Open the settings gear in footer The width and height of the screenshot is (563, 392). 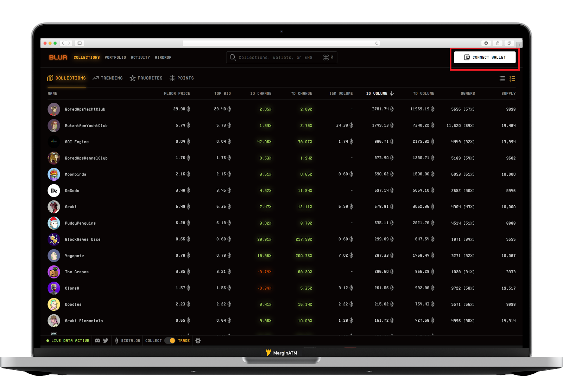click(x=198, y=341)
